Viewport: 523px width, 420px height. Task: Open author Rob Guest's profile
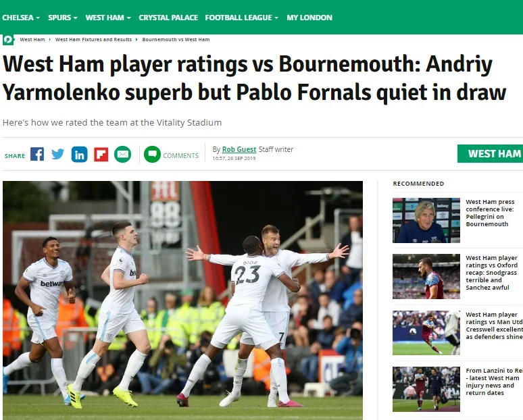click(x=239, y=149)
